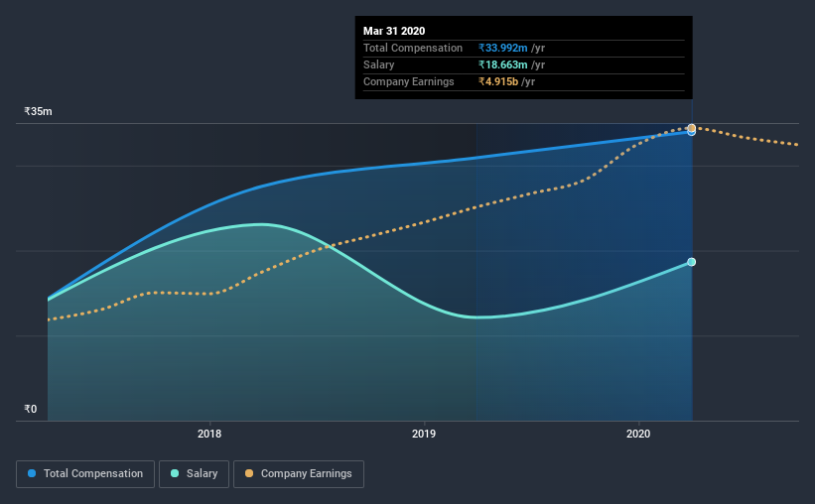Click the ₹18.663m salary value

pos(502,64)
